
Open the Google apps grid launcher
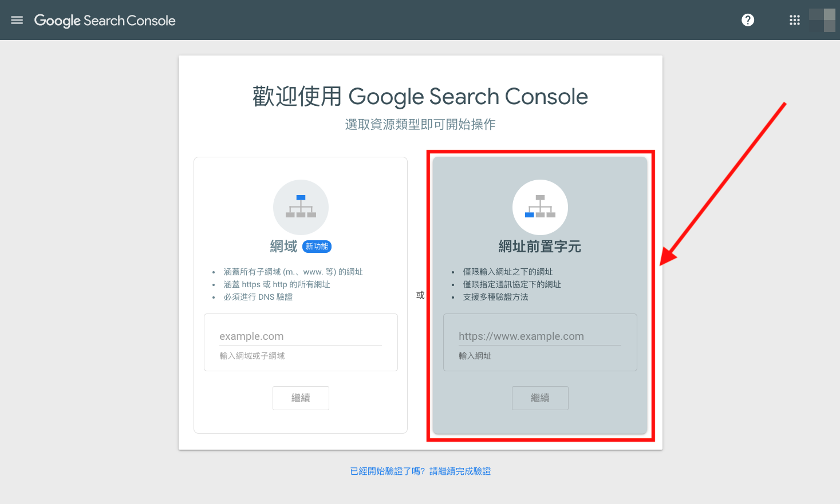pos(795,20)
